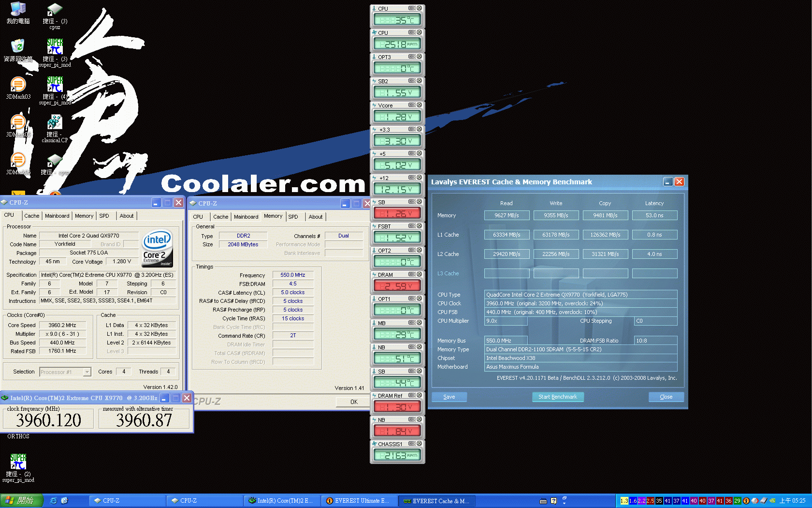
Task: Select the super_pi_mod (2) desktop shortcut
Action: [18, 468]
